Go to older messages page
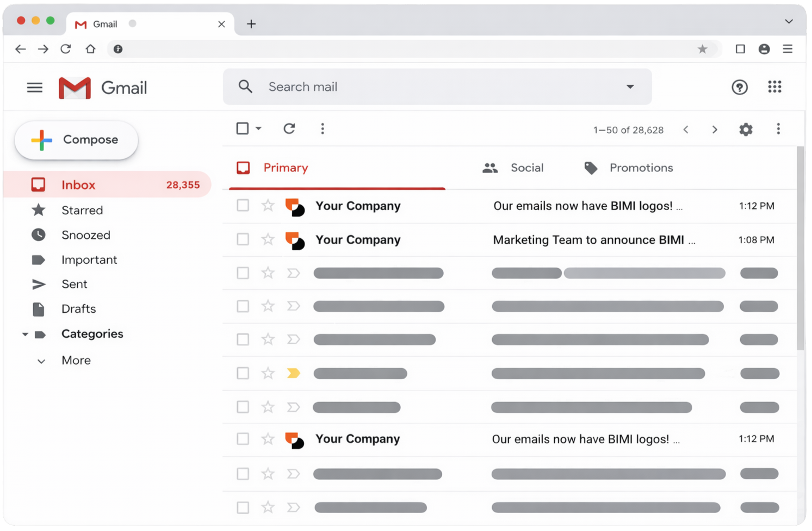 pos(715,129)
